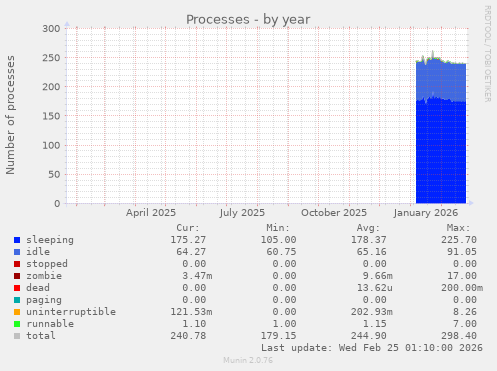Image resolution: width=497 pixels, height=371 pixels.
Task: Click the 'July 2025' x-axis label
Action: 242,213
